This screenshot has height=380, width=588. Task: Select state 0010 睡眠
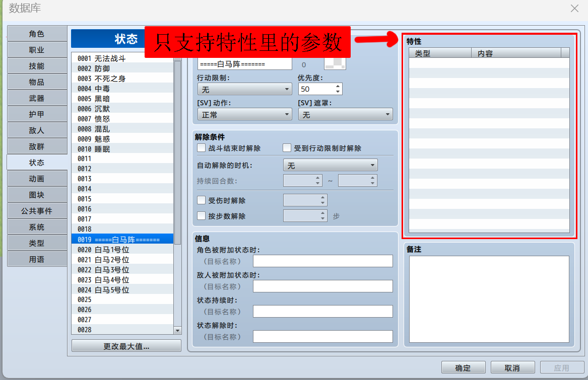(x=122, y=149)
